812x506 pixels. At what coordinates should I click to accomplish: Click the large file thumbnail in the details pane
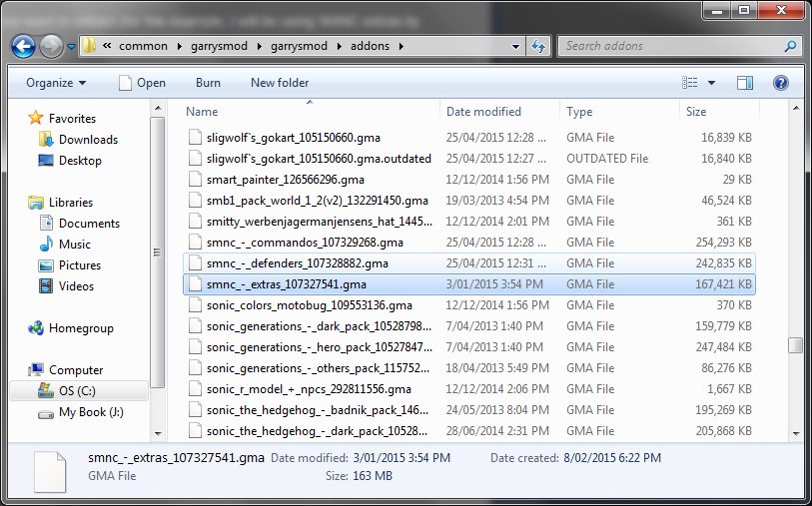point(50,471)
